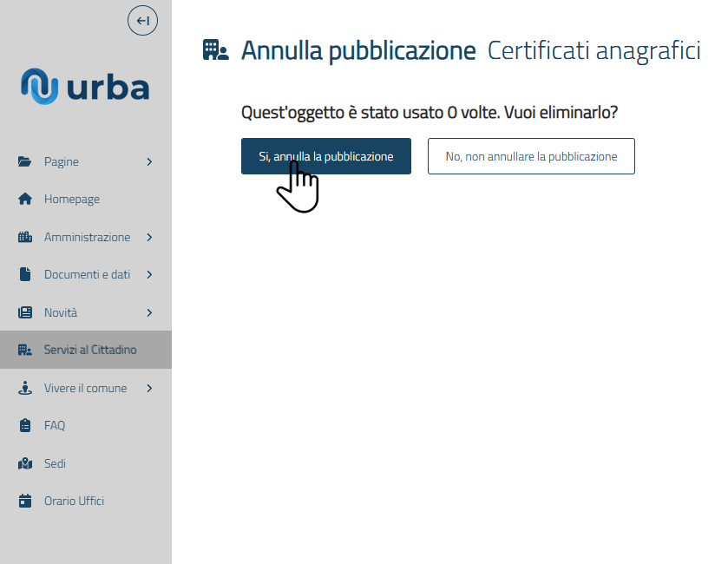The width and height of the screenshot is (728, 564).
Task: Click the Orario Uffici calendar icon
Action: click(x=25, y=501)
